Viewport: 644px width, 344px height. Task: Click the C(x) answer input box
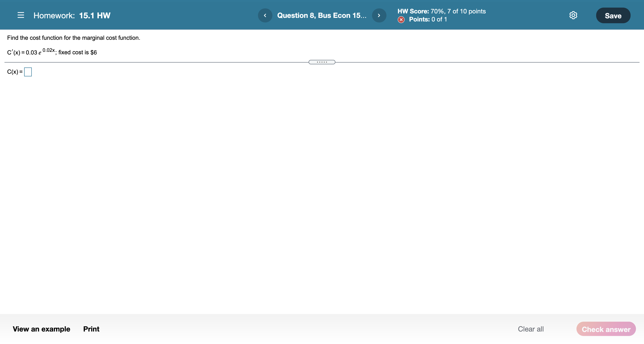[28, 72]
